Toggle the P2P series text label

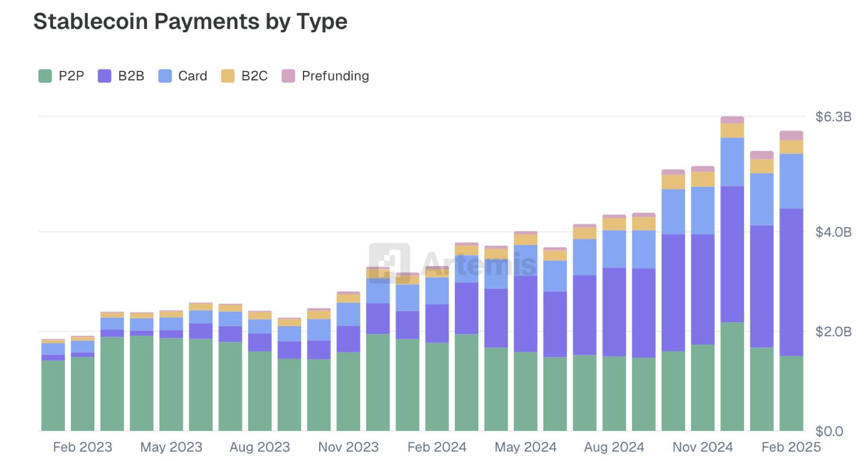tap(71, 76)
